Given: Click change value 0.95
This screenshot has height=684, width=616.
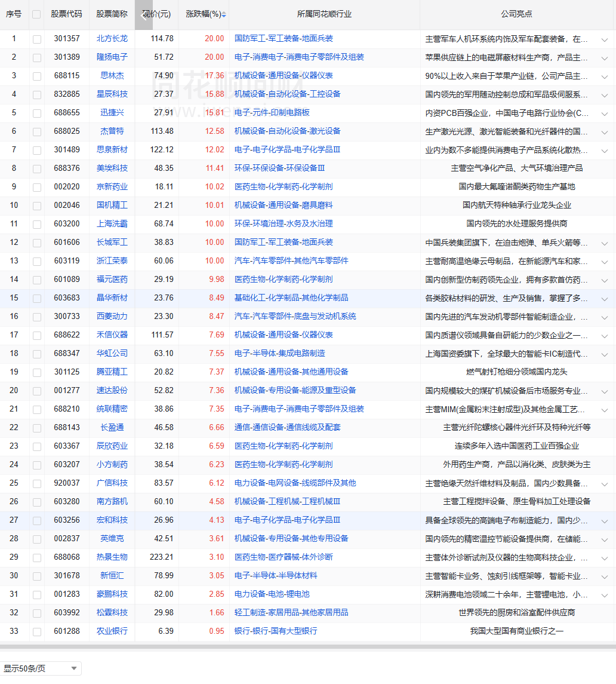Looking at the screenshot, I should tap(217, 631).
